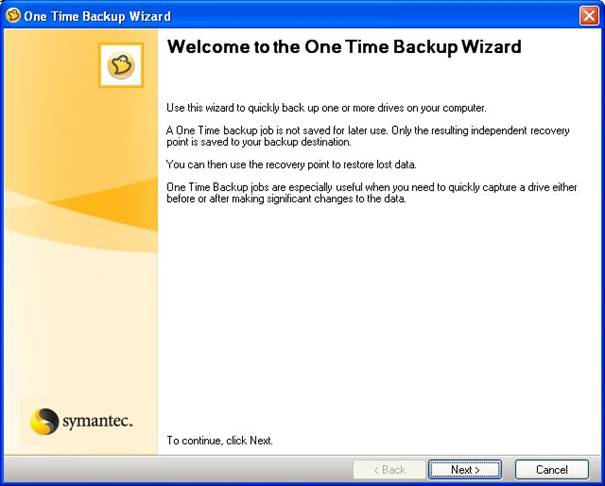The image size is (605, 486).
Task: Click the Norton Ghost icon in the orange panel
Action: 121,65
